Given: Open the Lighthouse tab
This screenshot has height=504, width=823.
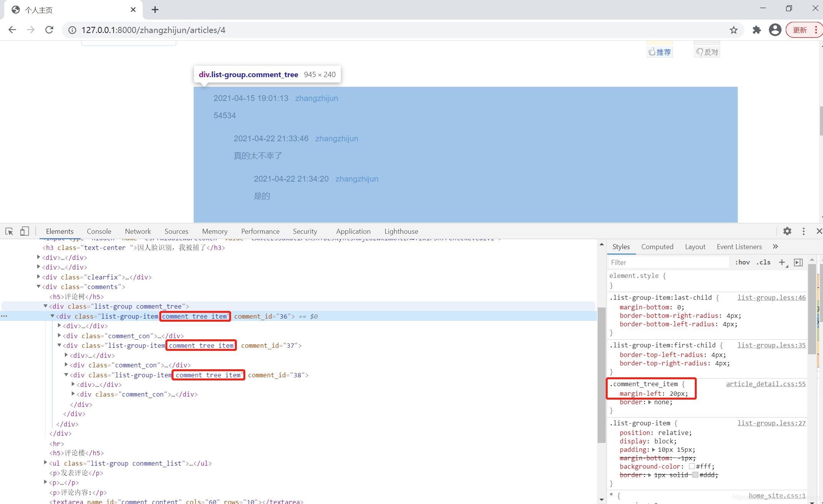Looking at the screenshot, I should tap(401, 231).
